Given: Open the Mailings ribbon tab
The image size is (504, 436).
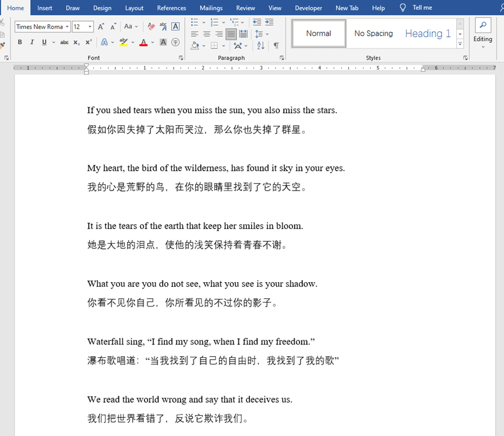Looking at the screenshot, I should (x=211, y=8).
